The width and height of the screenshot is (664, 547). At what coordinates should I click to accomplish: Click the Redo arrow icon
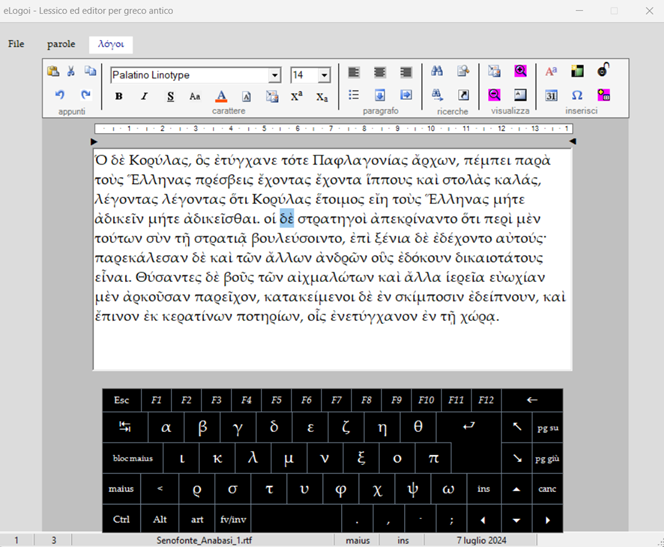86,95
